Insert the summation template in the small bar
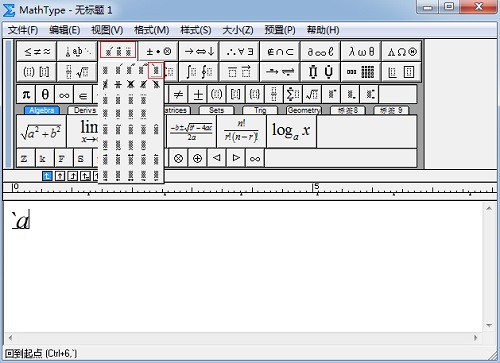 coord(293,94)
